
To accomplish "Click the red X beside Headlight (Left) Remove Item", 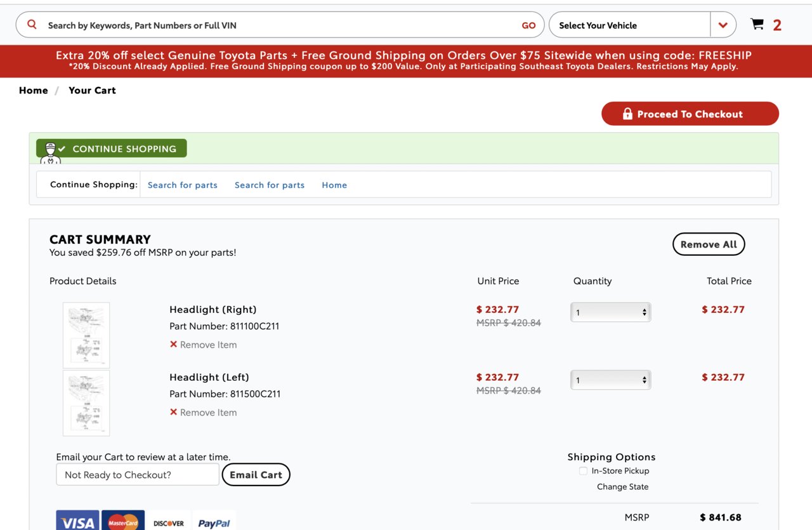I will point(173,412).
